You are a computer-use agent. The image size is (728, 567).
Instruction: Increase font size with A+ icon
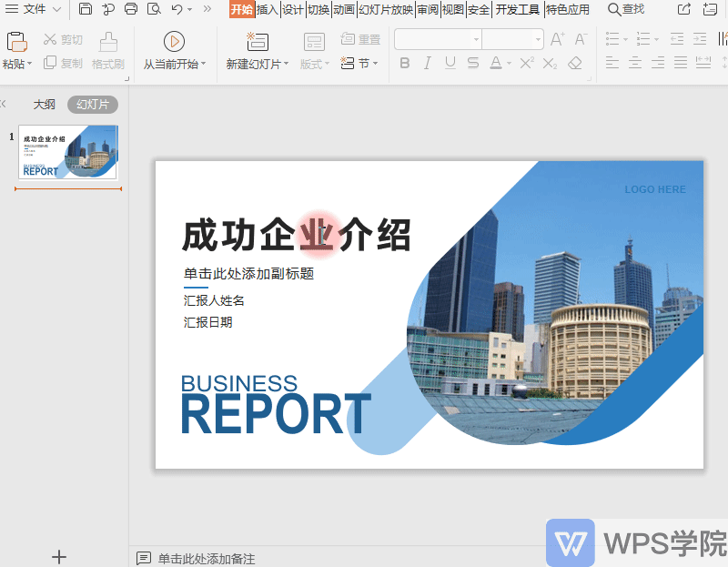pos(557,39)
